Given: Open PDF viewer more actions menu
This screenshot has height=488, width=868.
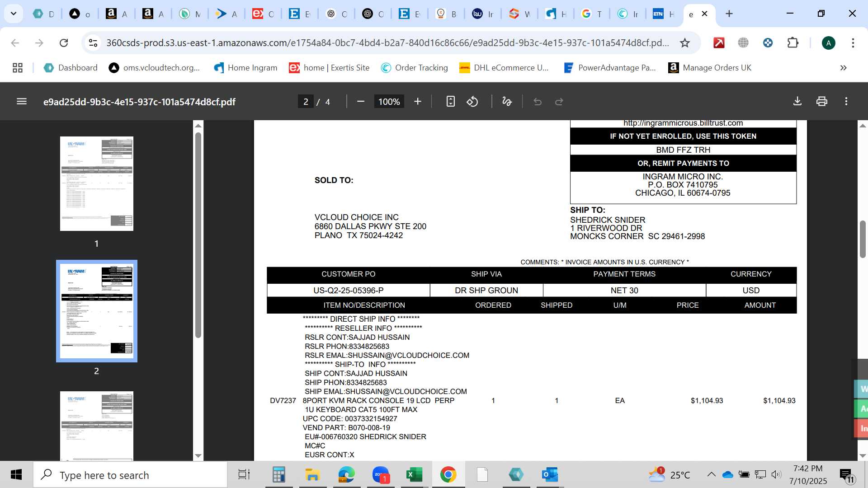Looking at the screenshot, I should click(x=846, y=102).
